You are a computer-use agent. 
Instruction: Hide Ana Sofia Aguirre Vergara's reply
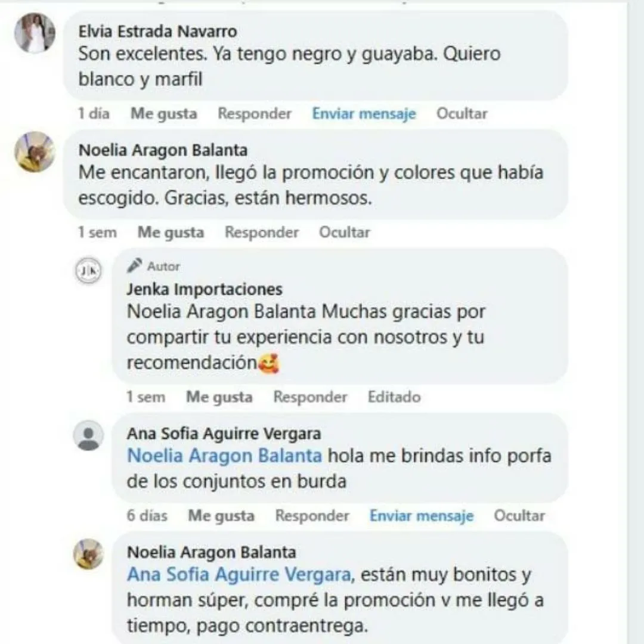(519, 515)
